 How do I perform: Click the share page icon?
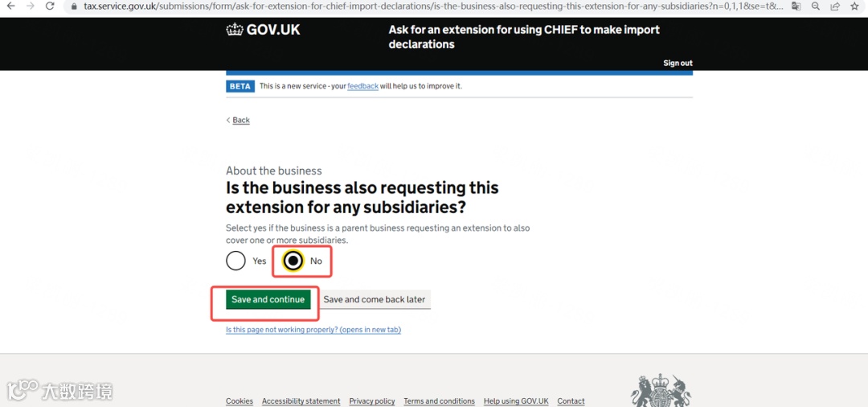835,6
